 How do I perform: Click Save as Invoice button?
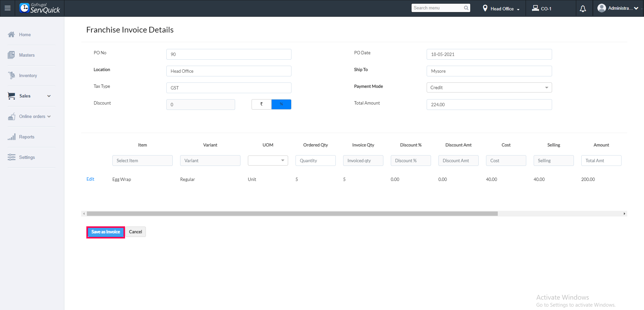106,232
